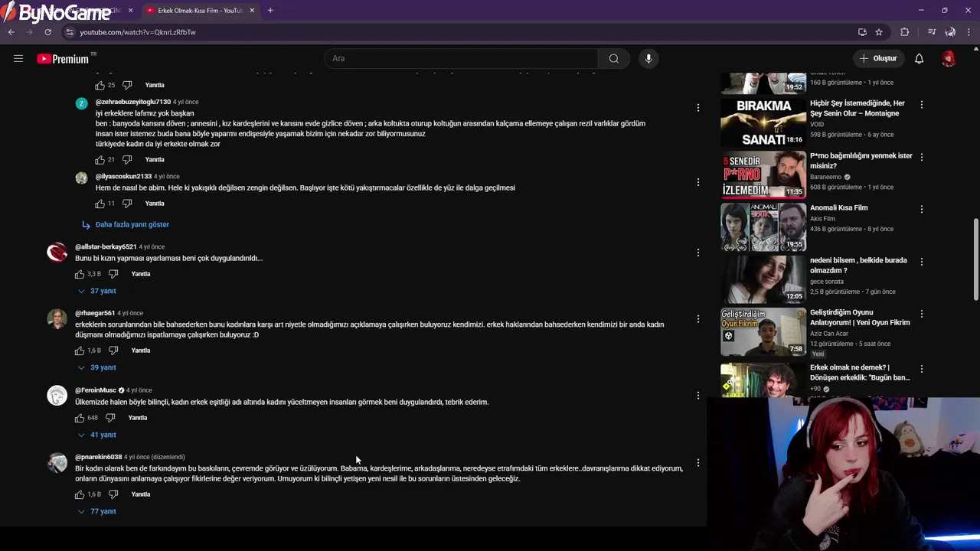The height and width of the screenshot is (551, 980).
Task: Open nedeni bilsem, belkide burada olmazdım thumbnail
Action: [763, 279]
